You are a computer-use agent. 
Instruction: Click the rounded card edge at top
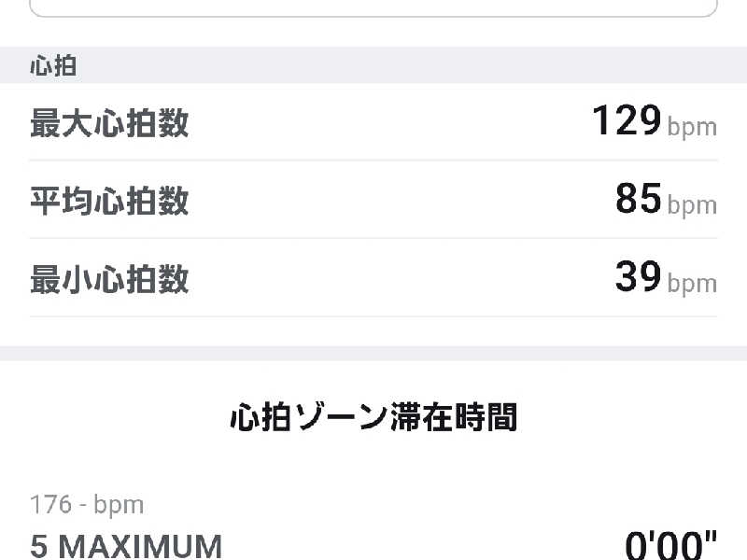click(373, 16)
